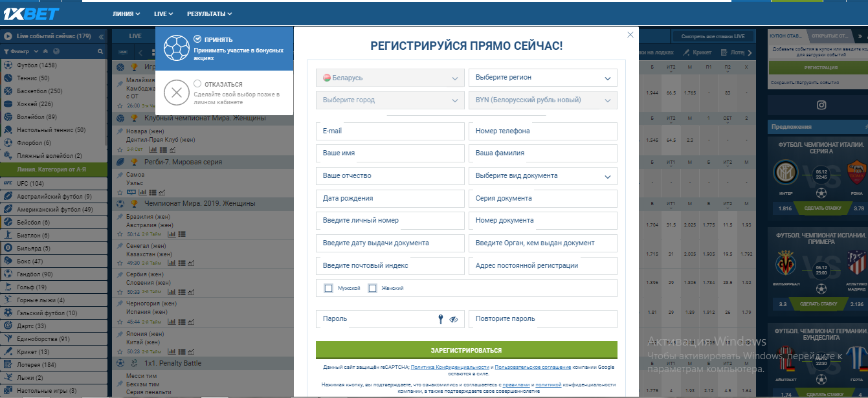The width and height of the screenshot is (868, 398).
Task: Switch to the ОТКРЫТЫЕ СТАВКИ tab
Action: (x=830, y=36)
